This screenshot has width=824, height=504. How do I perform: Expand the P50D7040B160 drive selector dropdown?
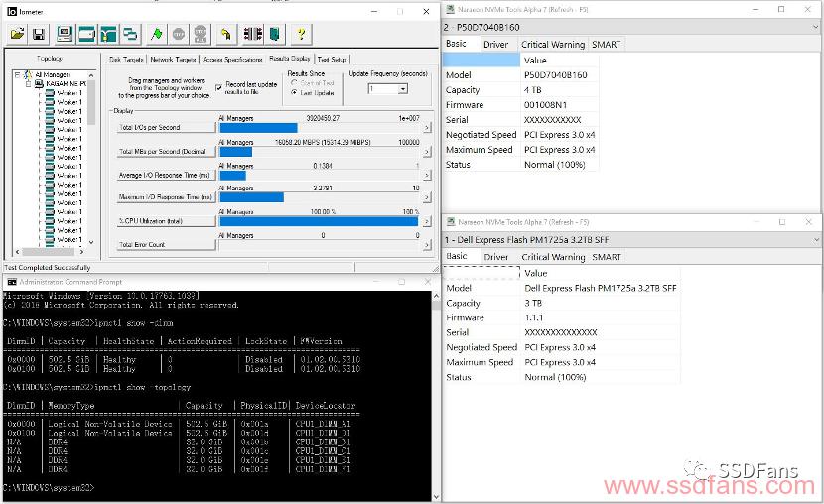[x=816, y=27]
